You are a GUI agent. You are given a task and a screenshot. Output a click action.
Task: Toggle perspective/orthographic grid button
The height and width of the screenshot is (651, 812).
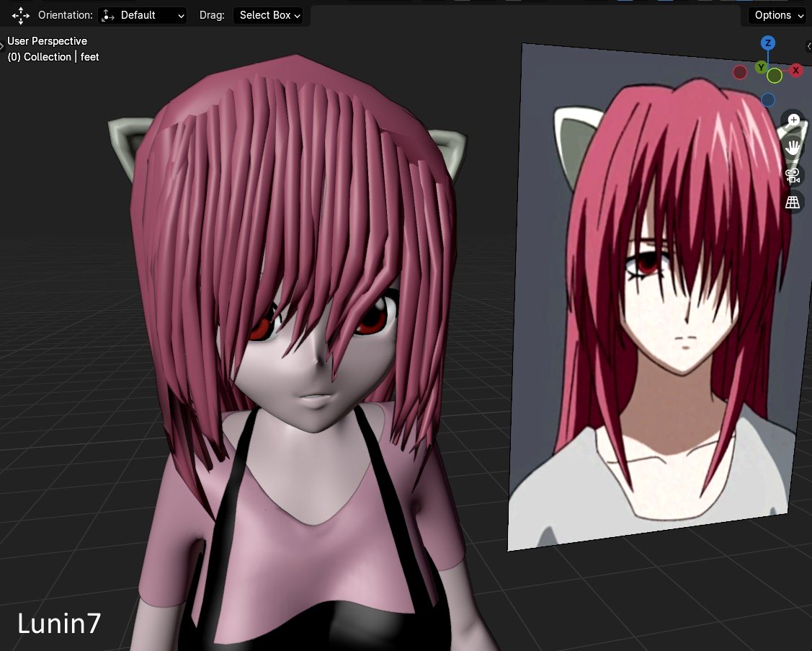[793, 203]
